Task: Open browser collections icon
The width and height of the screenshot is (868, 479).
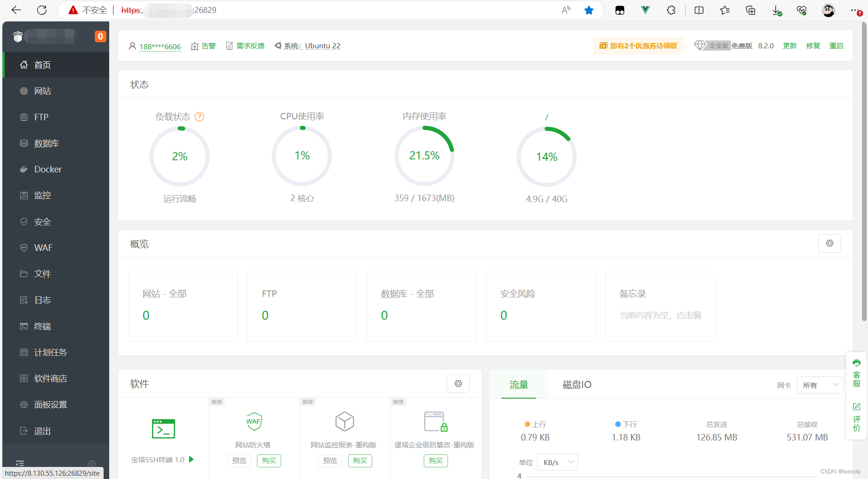Action: click(750, 10)
